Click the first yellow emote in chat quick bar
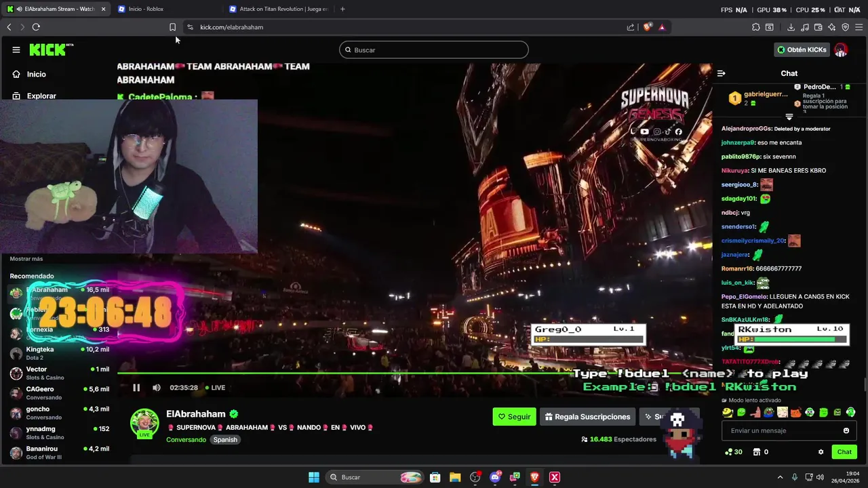The image size is (868, 488). pyautogui.click(x=727, y=412)
